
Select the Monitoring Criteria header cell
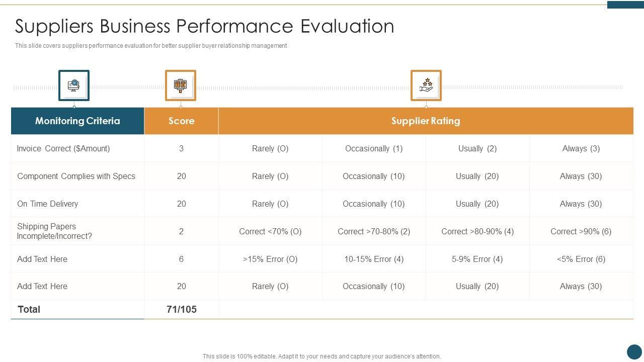[77, 121]
